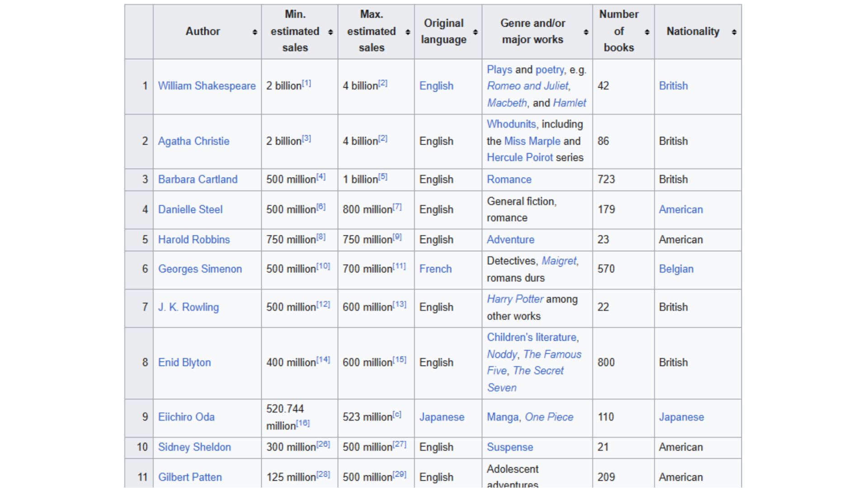Screen dimensions: 868x488
Task: Open The Secret Seven link
Action: point(525,380)
